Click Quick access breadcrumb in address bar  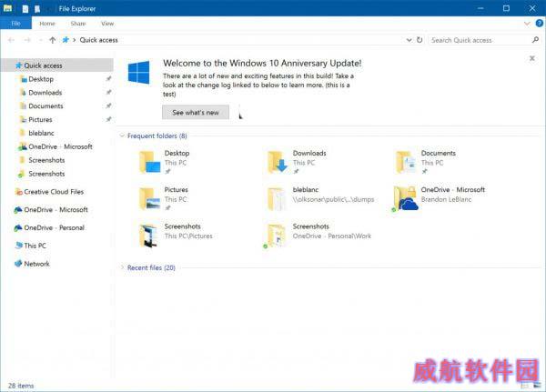pos(98,40)
